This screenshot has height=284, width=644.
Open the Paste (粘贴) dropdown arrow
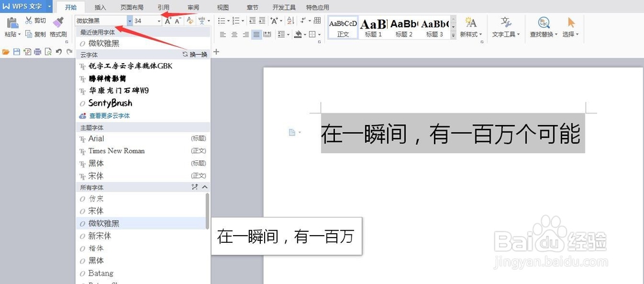pyautogui.click(x=19, y=35)
